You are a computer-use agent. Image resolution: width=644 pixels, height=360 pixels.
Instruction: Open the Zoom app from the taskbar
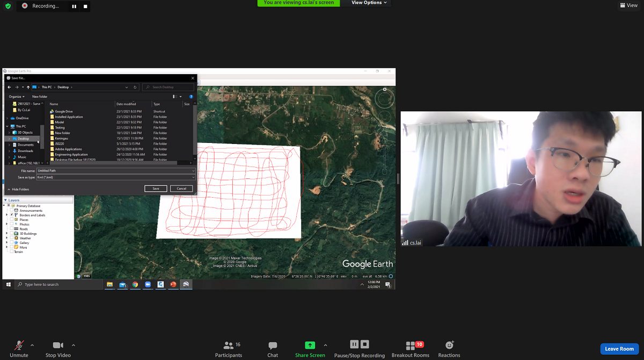pyautogui.click(x=148, y=284)
